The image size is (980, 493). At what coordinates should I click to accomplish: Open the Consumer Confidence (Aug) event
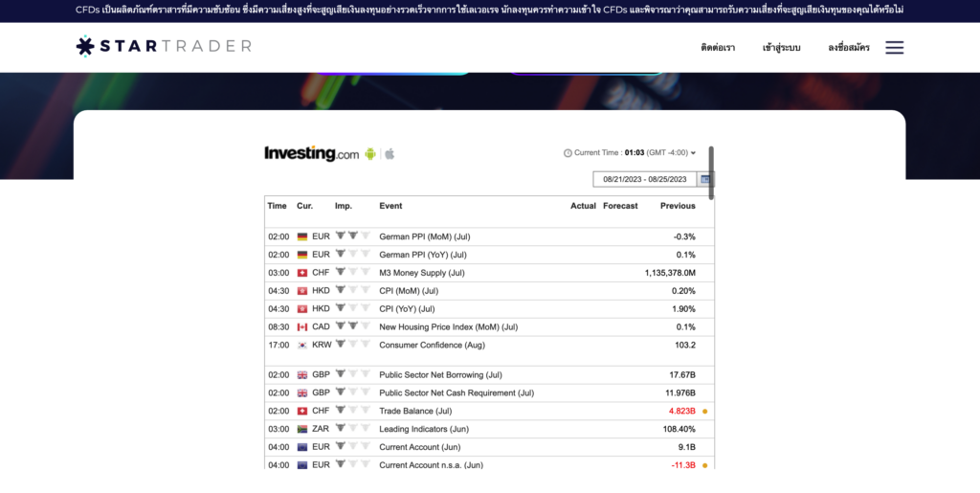[432, 346]
